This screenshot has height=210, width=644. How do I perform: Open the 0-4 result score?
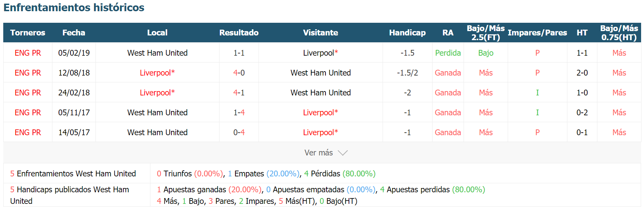(x=239, y=132)
